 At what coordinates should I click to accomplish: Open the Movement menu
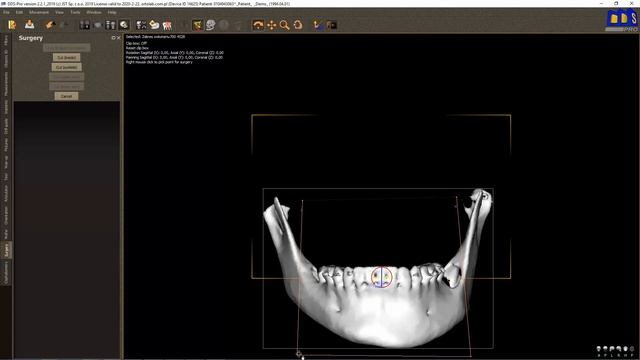pos(39,13)
